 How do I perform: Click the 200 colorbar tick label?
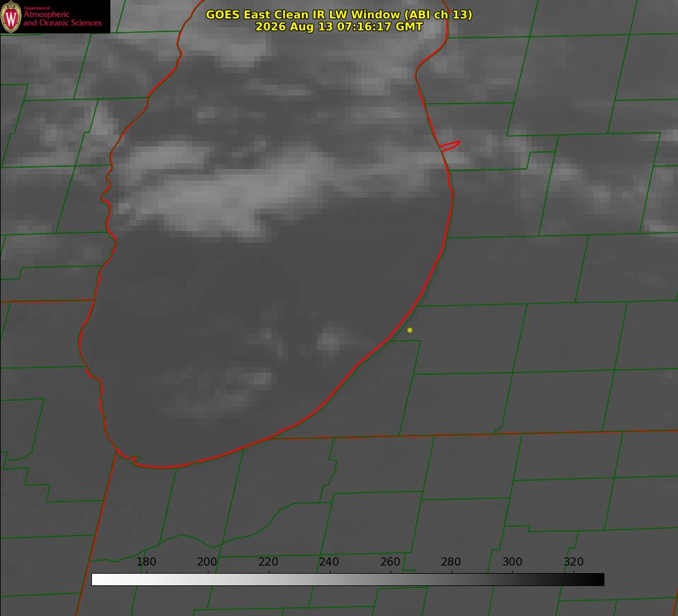(207, 561)
